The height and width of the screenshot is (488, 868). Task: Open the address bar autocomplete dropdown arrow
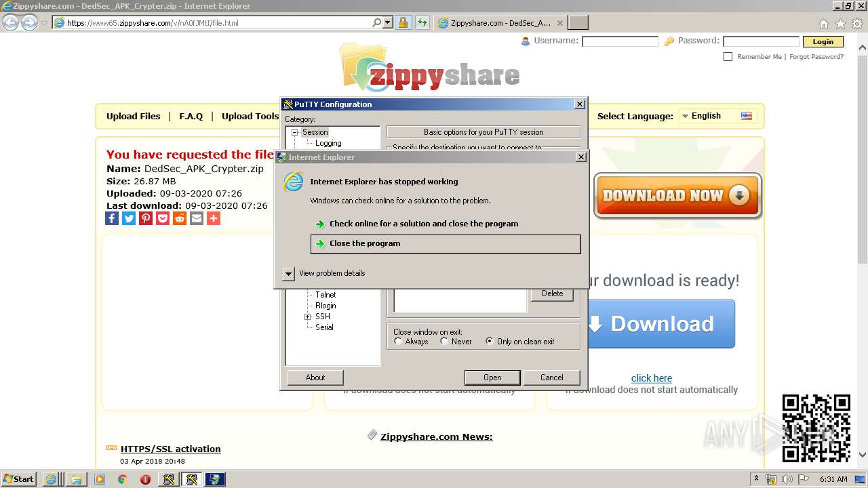[x=388, y=22]
